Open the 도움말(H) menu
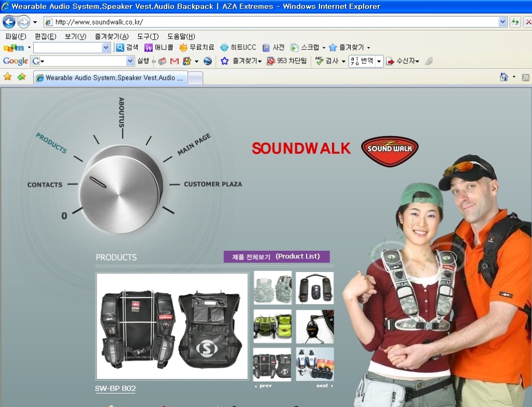This screenshot has width=532, height=407. coord(181,36)
